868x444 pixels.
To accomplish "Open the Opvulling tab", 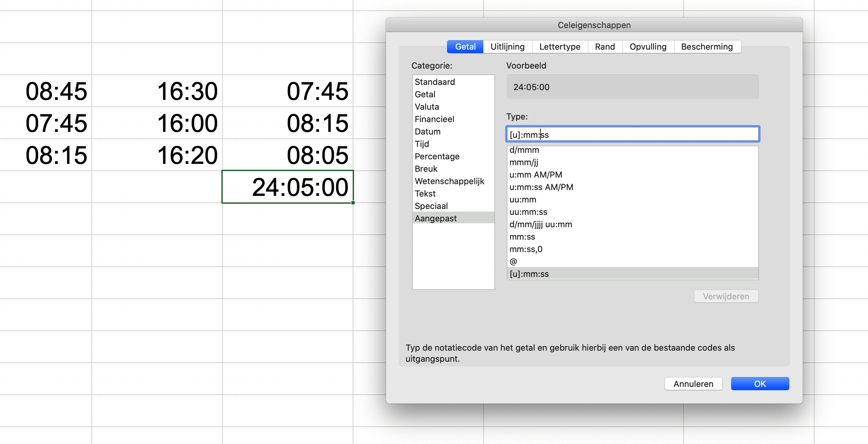I will click(x=648, y=46).
